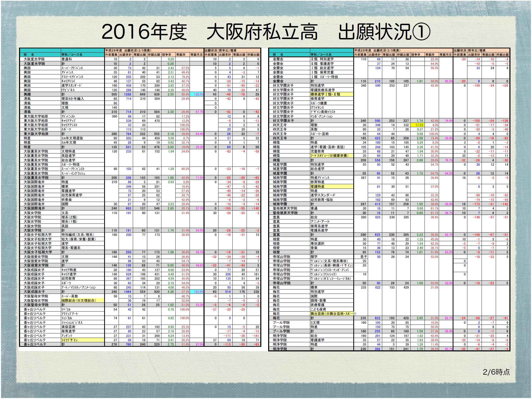
Task: Select the ヴェルジェ(文系・理系専攻) course cell
Action: pos(332,261)
